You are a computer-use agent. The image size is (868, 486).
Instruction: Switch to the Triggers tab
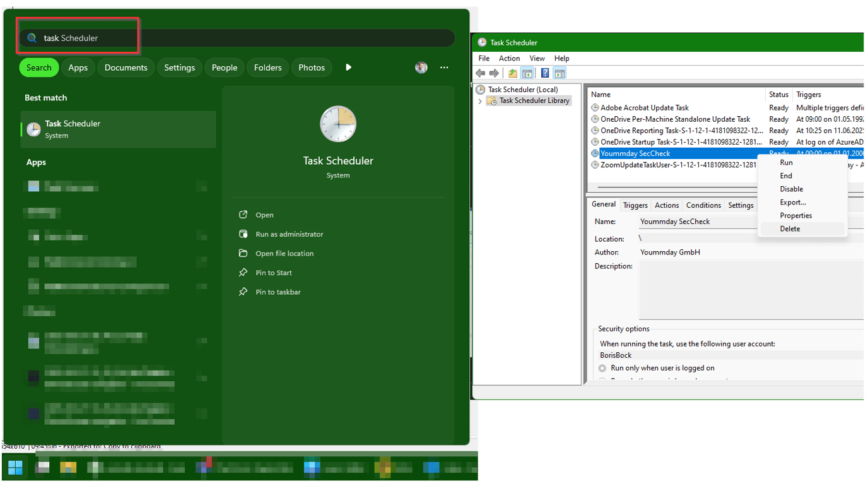pos(635,205)
